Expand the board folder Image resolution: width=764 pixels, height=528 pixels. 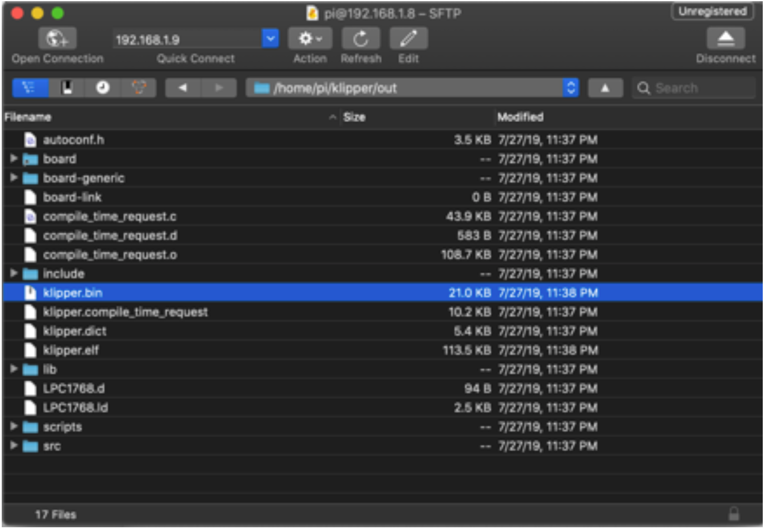pyautogui.click(x=13, y=159)
